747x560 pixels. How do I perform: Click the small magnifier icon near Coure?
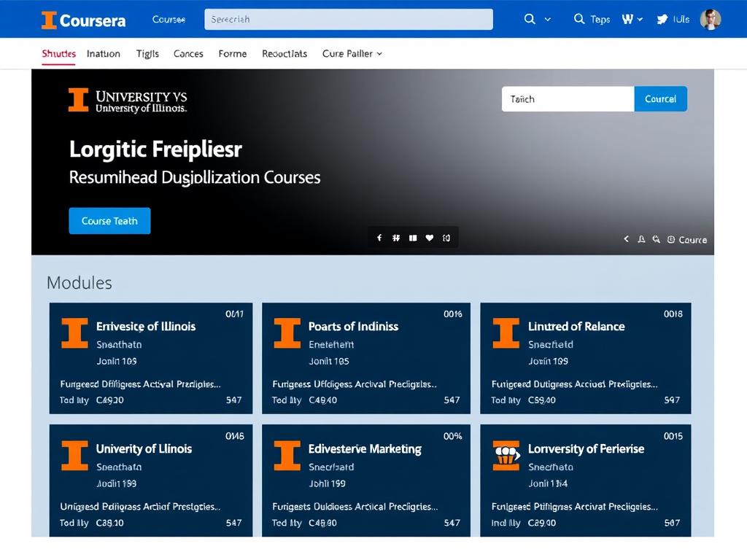tap(657, 239)
